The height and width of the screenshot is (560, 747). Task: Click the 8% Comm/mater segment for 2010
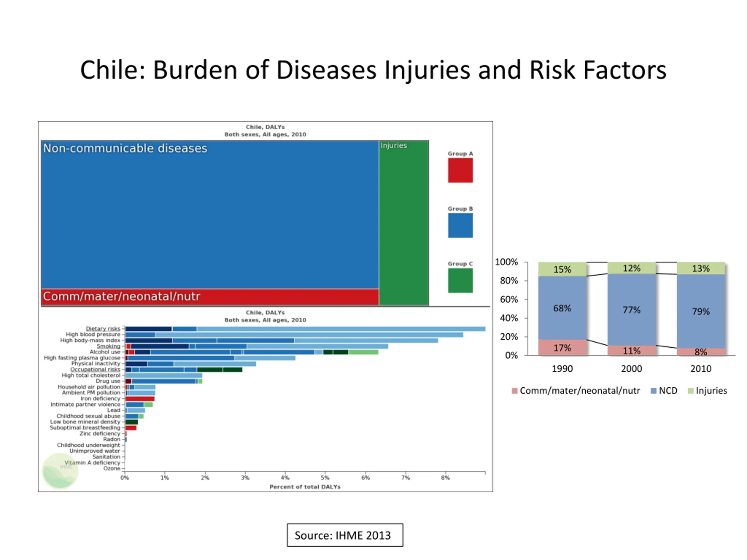coord(701,352)
